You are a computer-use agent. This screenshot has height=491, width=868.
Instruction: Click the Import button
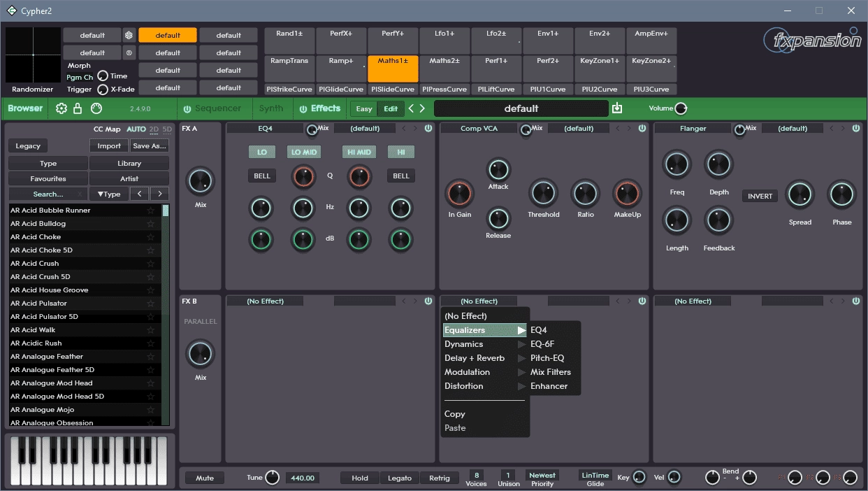tap(109, 145)
